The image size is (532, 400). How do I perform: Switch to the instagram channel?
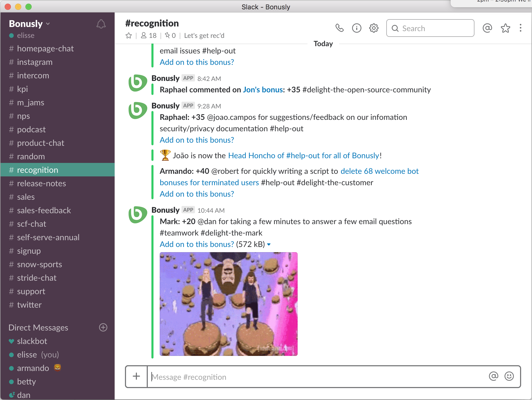coord(58,62)
